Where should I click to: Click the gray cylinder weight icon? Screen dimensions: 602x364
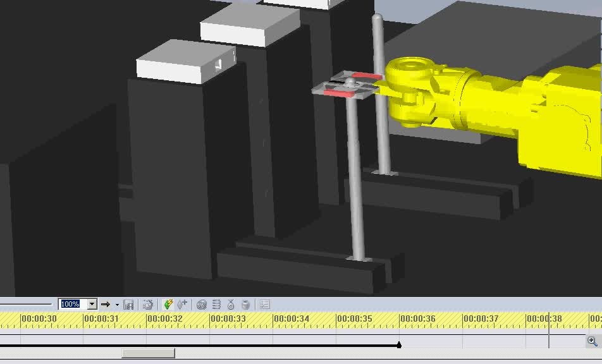[x=246, y=305]
